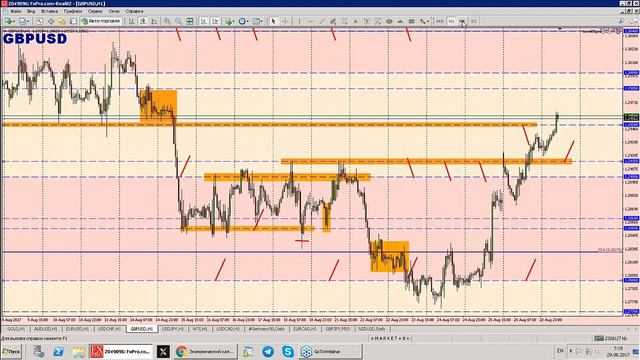Image resolution: width=640 pixels, height=360 pixels.
Task: Switch to the EURCAD,H1 chart tab
Action: coord(304,329)
